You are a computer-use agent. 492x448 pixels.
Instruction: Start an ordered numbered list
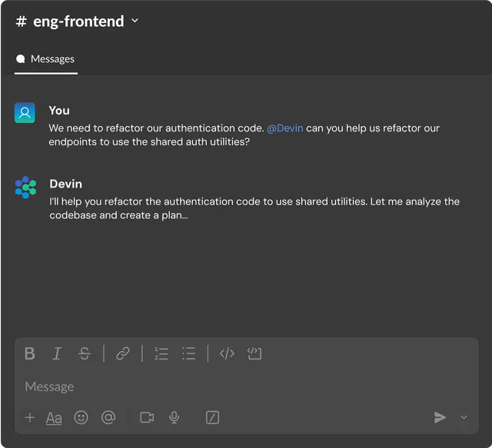pos(161,353)
